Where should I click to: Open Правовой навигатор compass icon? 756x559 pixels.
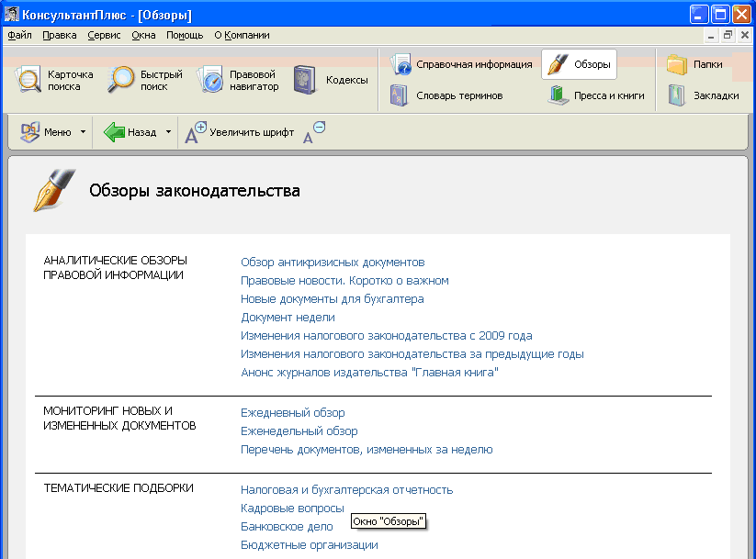click(210, 80)
